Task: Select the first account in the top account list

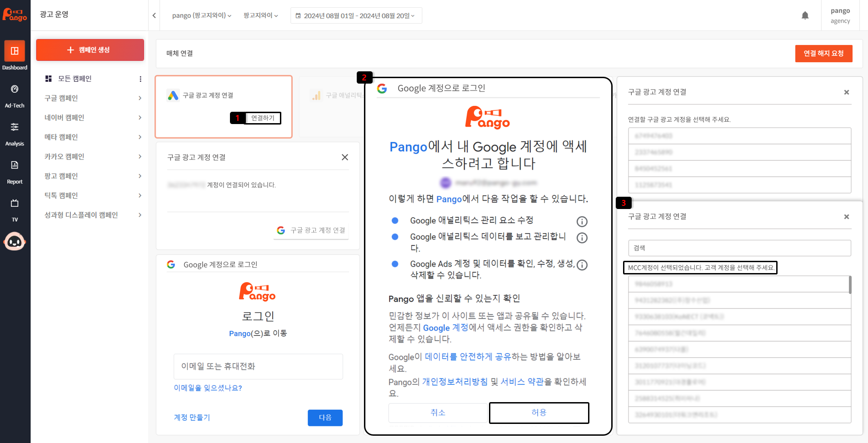Action: coord(739,136)
